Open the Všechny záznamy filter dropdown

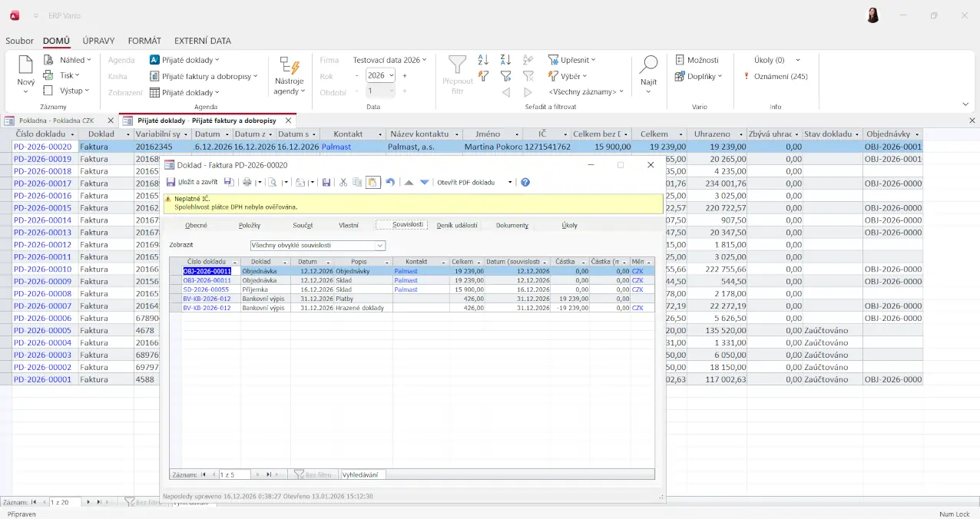(585, 92)
